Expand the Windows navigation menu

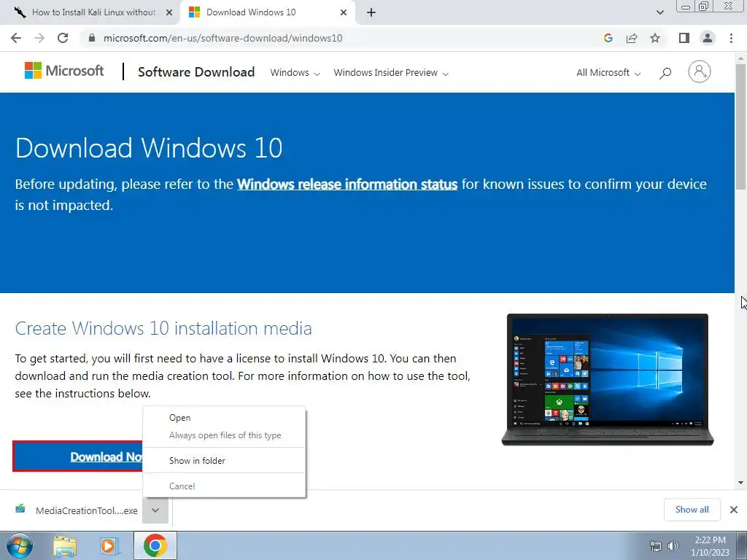(x=295, y=72)
